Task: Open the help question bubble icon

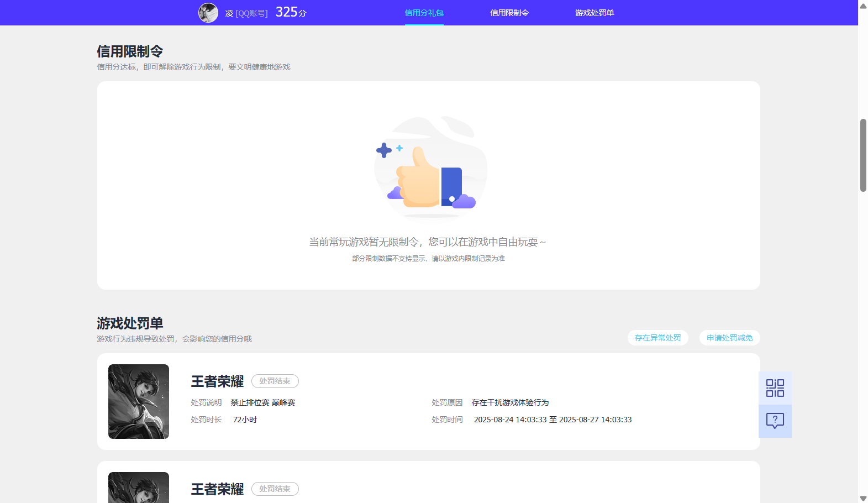Action: click(775, 421)
